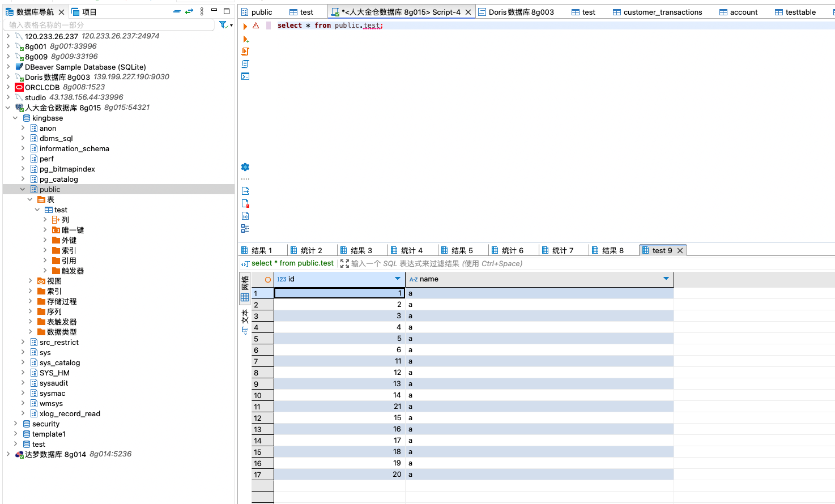Select the 索引 indexes folder under test table
The width and height of the screenshot is (835, 504).
pyautogui.click(x=69, y=250)
